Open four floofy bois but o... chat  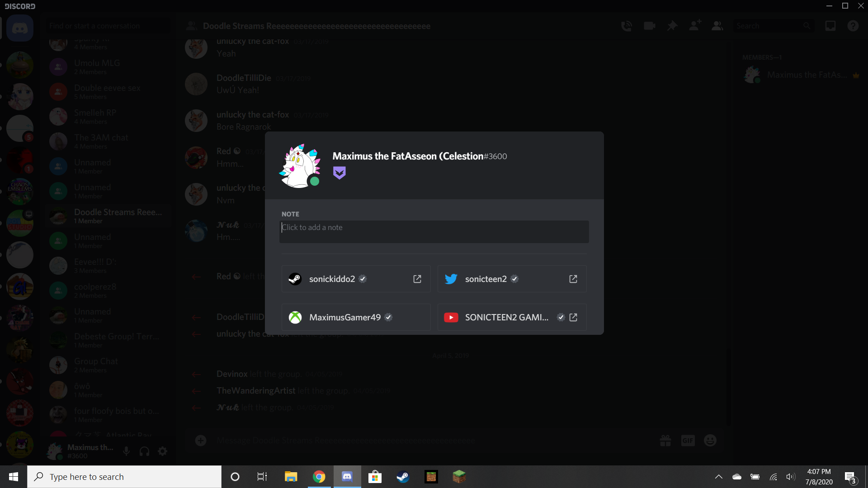click(x=108, y=415)
